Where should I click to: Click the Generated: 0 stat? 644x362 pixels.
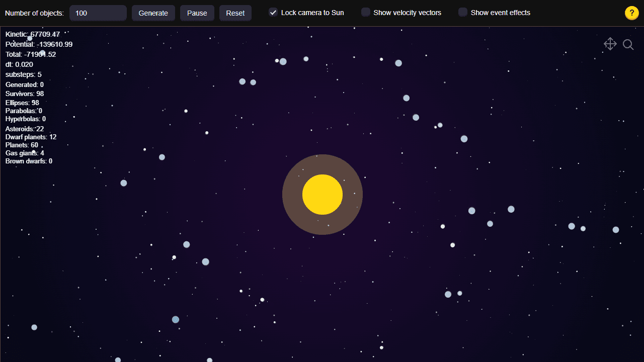(25, 84)
